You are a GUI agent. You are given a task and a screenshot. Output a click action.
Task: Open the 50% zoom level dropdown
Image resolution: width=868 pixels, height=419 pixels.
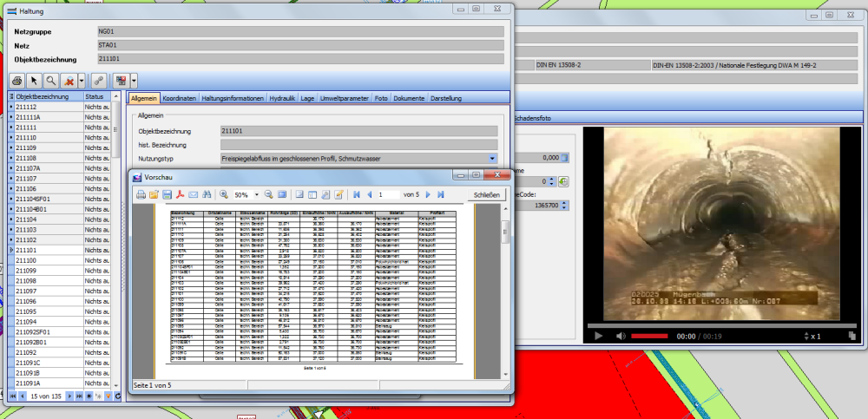pyautogui.click(x=257, y=195)
